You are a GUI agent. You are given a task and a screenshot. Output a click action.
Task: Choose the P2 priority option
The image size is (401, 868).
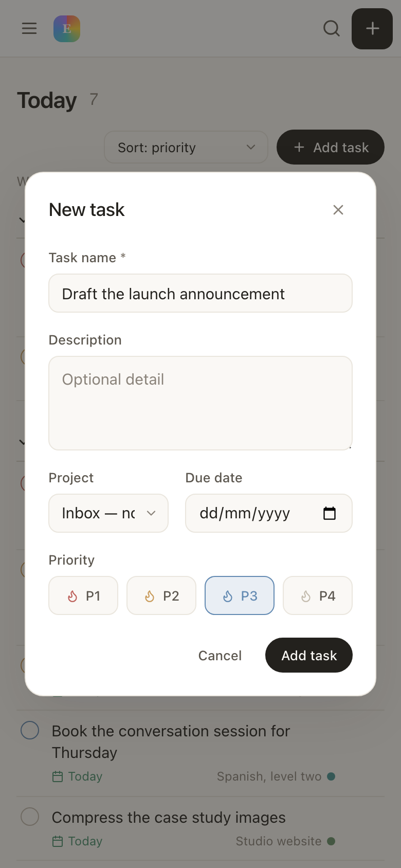(161, 595)
